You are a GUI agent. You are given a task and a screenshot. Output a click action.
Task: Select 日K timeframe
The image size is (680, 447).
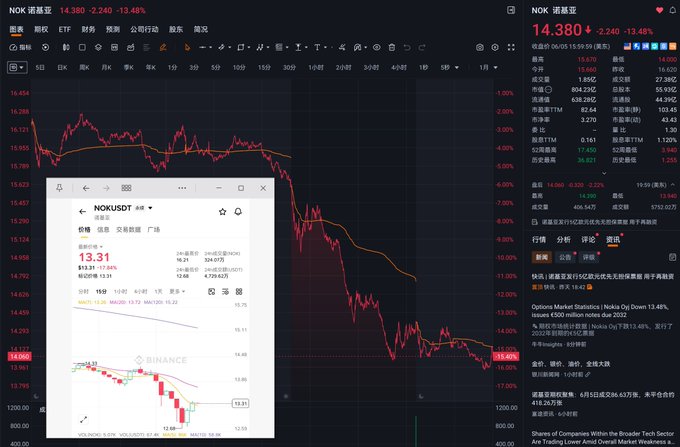[62, 67]
